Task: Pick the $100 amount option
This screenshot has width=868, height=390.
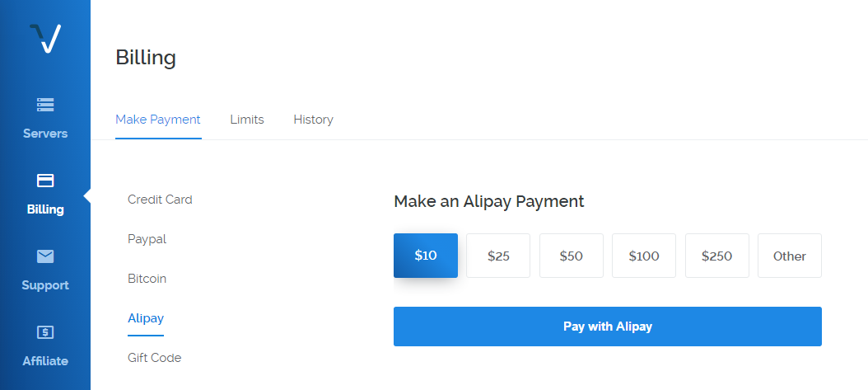Action: (x=644, y=256)
